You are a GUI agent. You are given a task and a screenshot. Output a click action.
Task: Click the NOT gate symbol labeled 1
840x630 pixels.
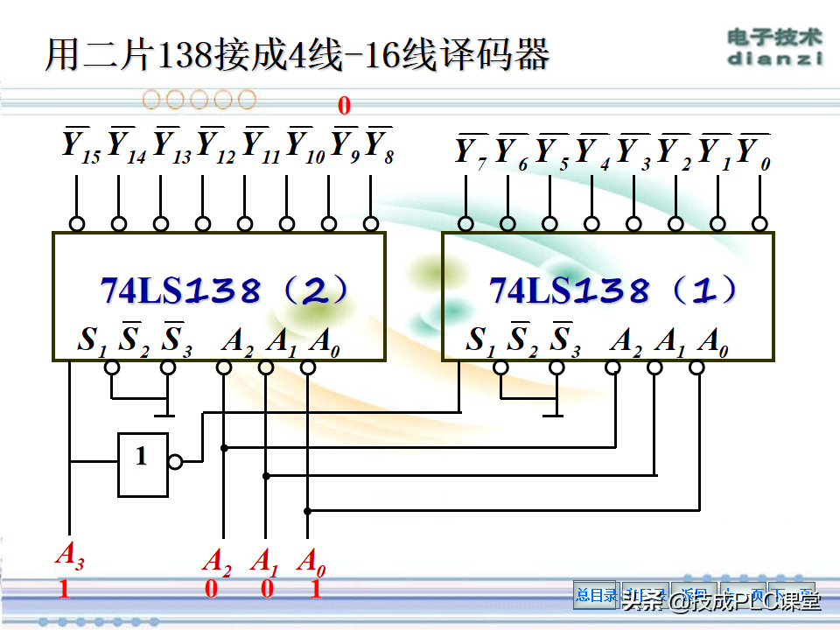coord(143,465)
